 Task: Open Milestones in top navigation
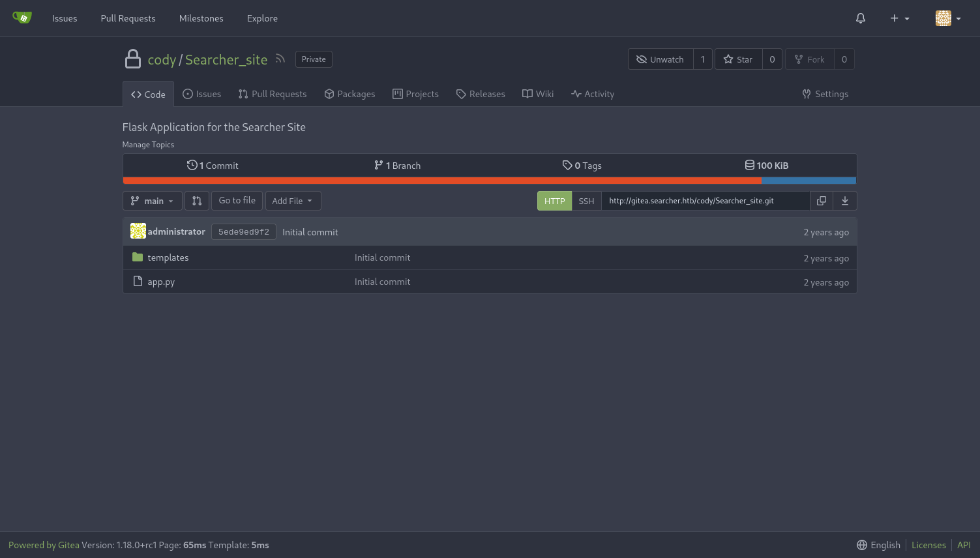pos(201,18)
